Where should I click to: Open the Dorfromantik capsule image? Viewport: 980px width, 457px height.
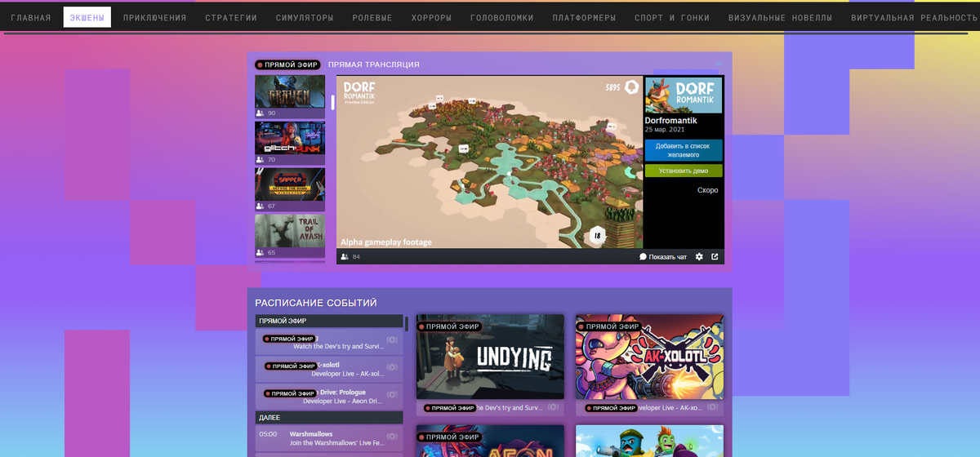[x=684, y=95]
